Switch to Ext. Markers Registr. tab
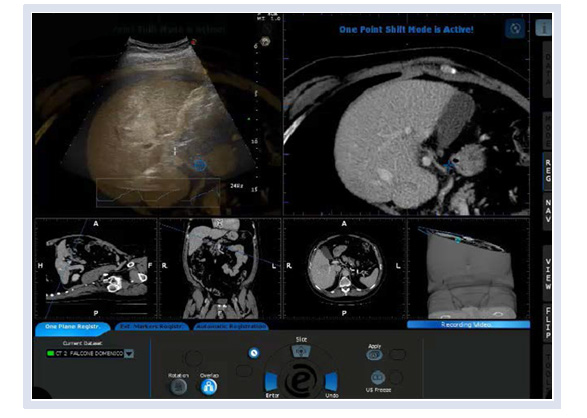This screenshot has height=418, width=587. 152,326
